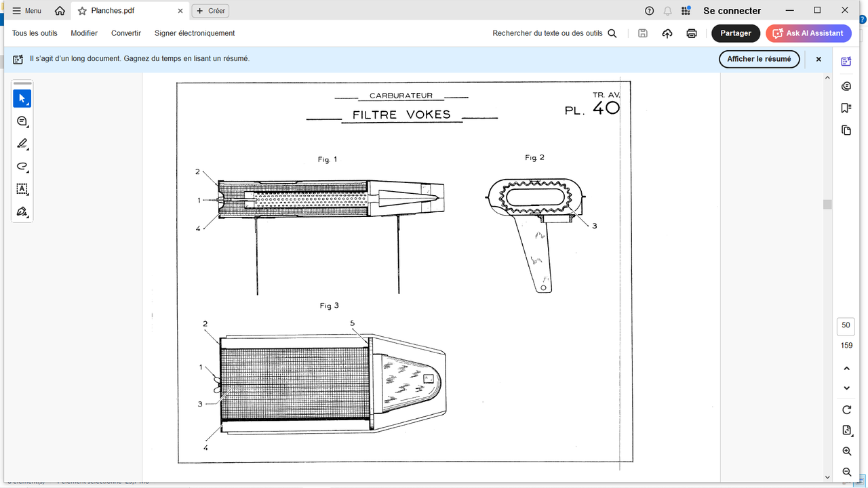Open the notifications bell icon
Image resolution: width=868 pixels, height=488 pixels.
pos(668,11)
